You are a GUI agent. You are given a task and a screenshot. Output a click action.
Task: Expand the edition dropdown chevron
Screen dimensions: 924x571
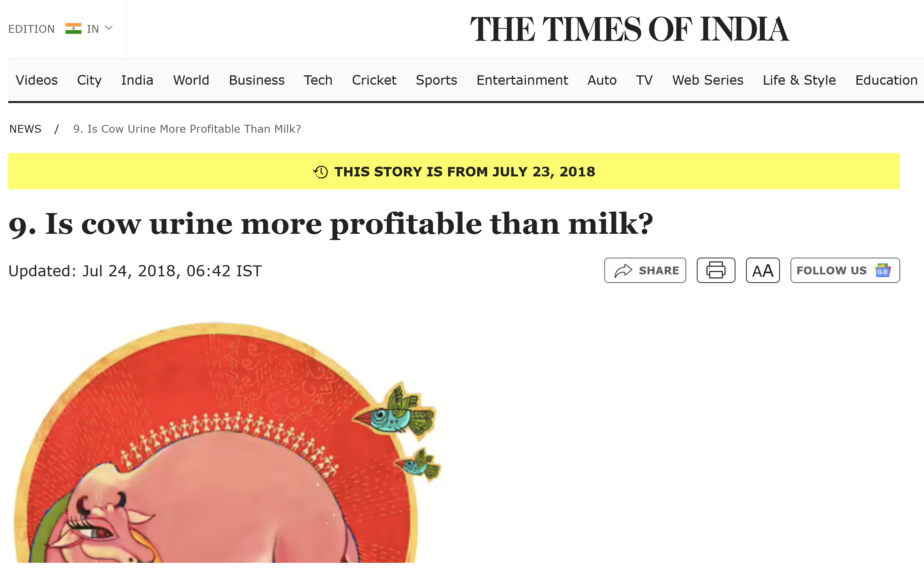tap(109, 28)
